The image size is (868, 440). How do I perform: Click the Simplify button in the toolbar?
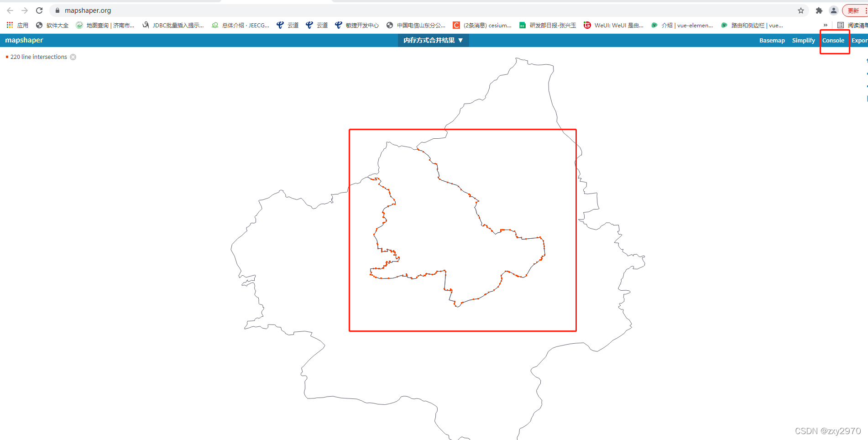803,40
